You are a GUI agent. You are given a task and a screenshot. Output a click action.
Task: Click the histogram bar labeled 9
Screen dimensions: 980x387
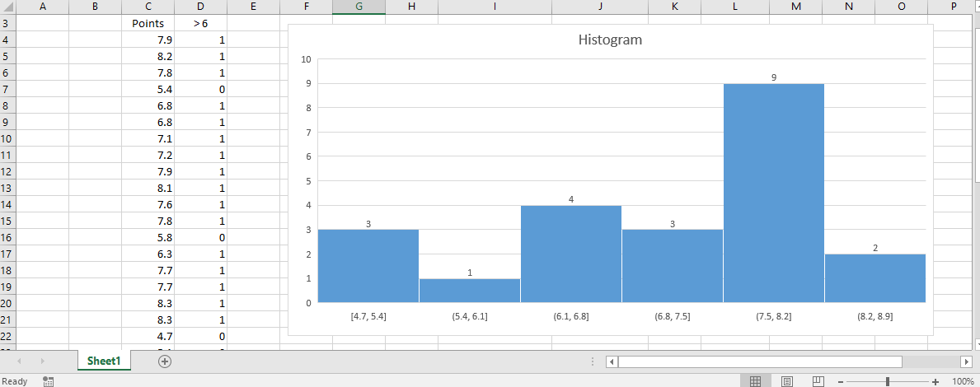(773, 193)
